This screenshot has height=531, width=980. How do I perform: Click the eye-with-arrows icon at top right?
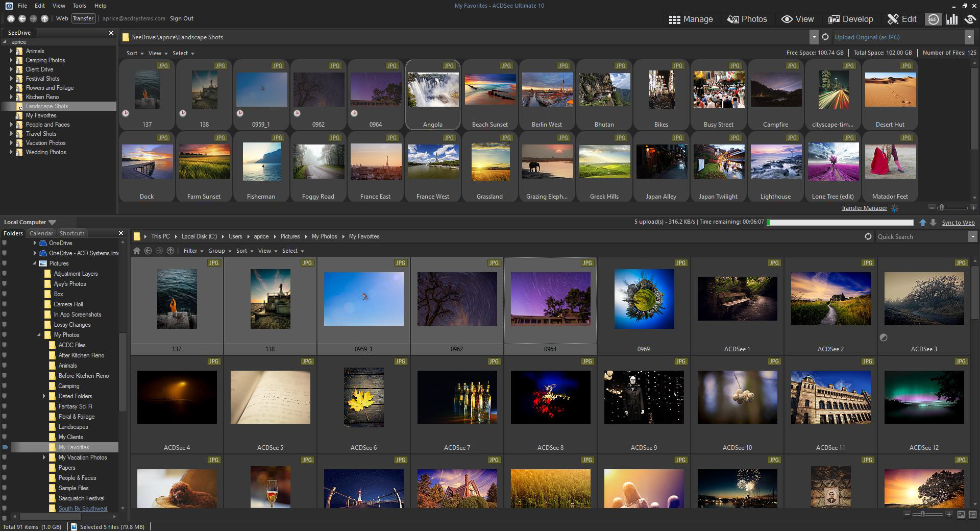[970, 19]
